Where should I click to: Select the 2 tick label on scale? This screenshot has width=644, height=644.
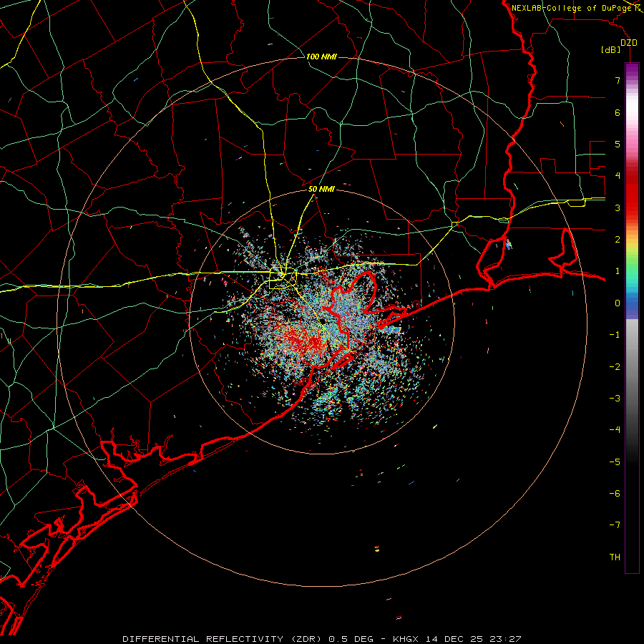(x=618, y=240)
